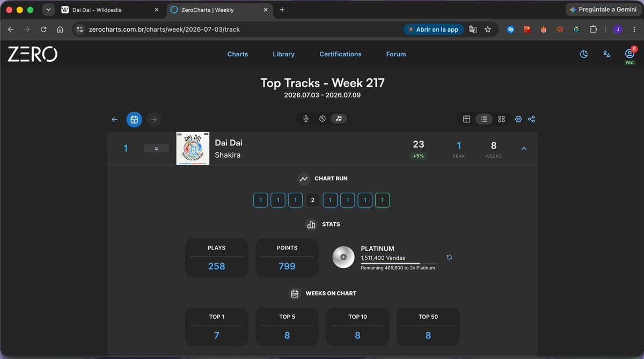Switch to grid view layout

tap(501, 119)
